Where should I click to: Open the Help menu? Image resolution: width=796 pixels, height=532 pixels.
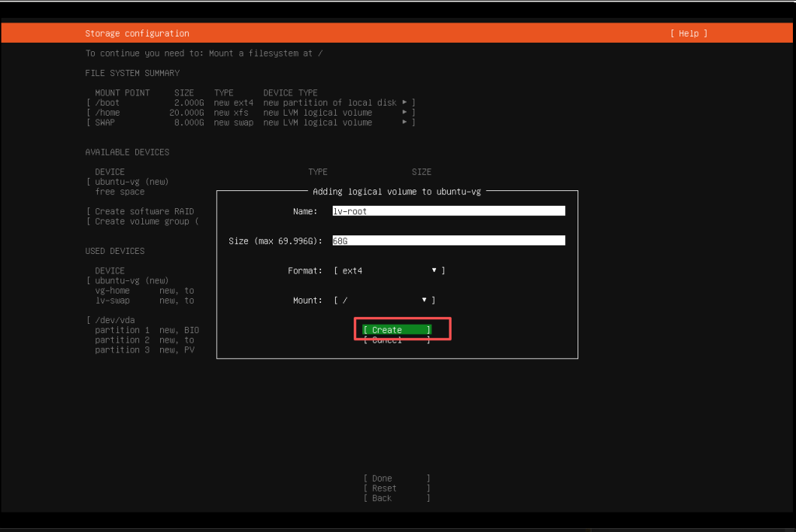[687, 33]
